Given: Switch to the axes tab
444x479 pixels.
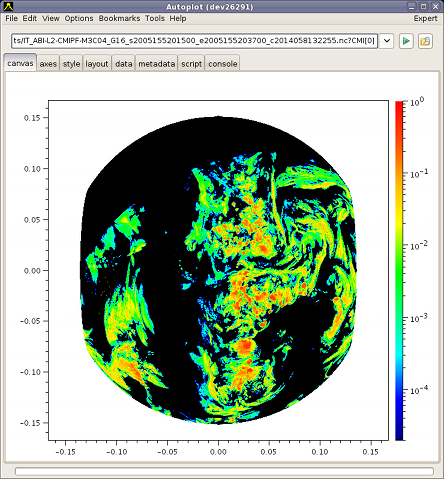Looking at the screenshot, I should 48,63.
